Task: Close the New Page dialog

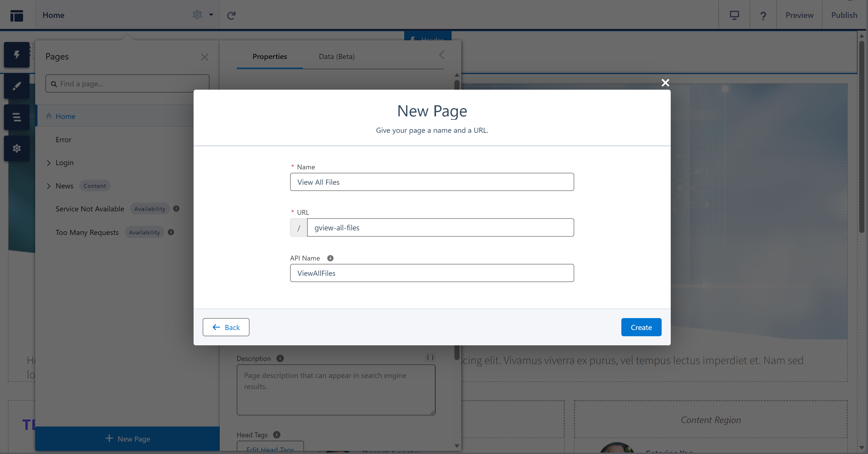Action: pos(665,83)
